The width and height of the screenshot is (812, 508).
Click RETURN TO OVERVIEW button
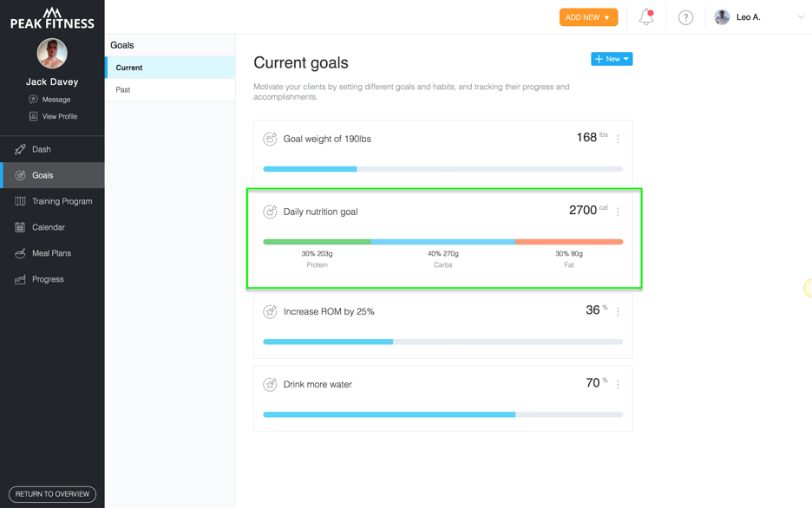(52, 494)
